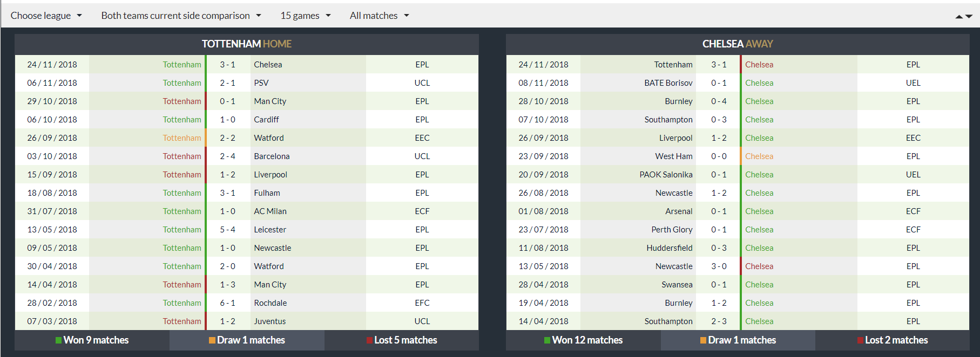Click orange Tottenham name in Watford 2-2 row
Image resolution: width=980 pixels, height=357 pixels.
(x=182, y=138)
